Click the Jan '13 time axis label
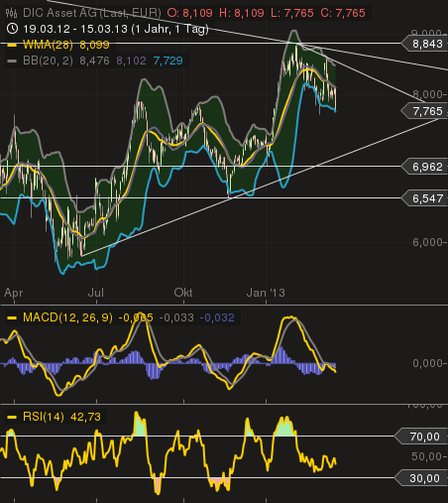This screenshot has height=503, width=448. point(266,293)
